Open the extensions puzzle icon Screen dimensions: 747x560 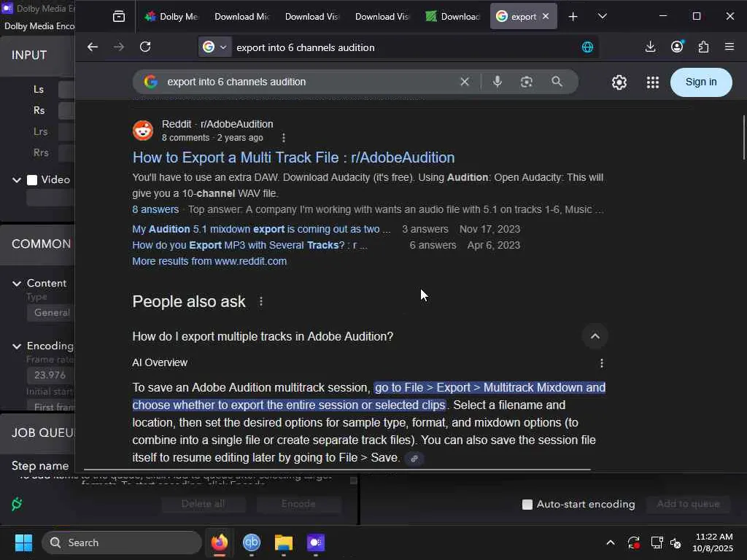703,47
